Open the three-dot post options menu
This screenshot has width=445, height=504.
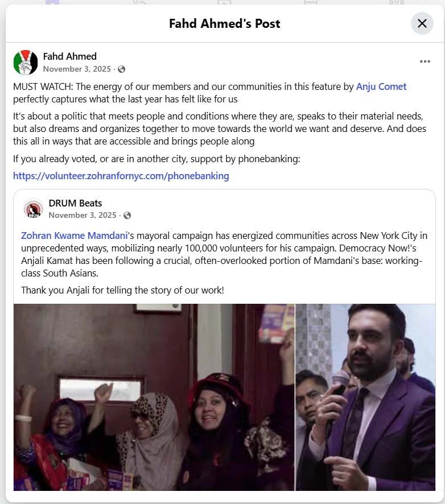click(x=425, y=61)
